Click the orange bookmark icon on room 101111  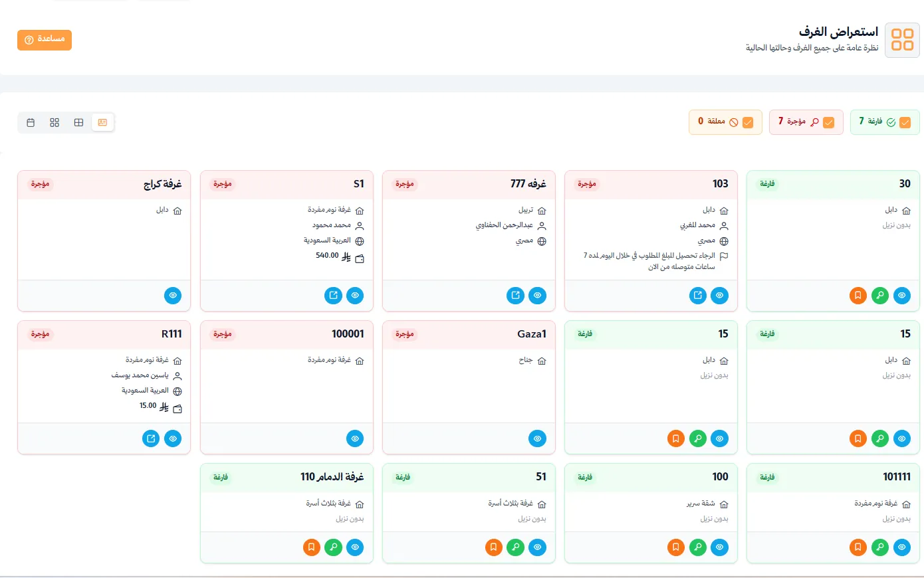(858, 547)
